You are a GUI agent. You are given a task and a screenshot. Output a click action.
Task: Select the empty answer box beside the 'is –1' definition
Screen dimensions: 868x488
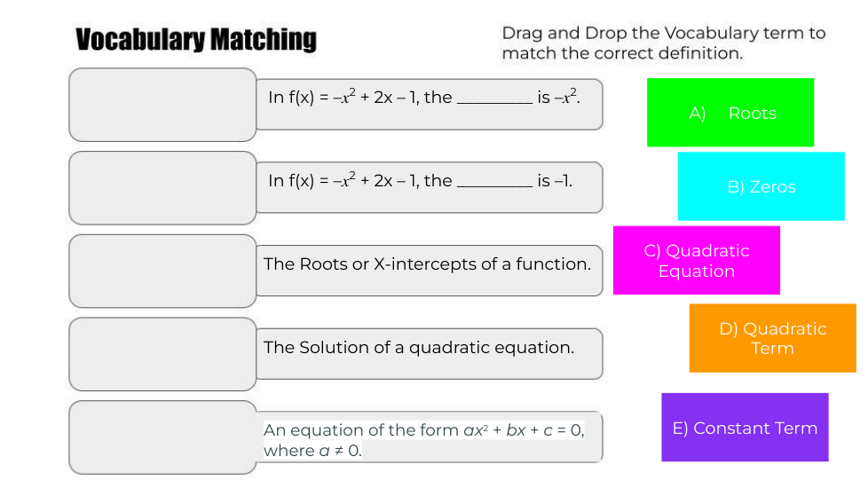[162, 187]
